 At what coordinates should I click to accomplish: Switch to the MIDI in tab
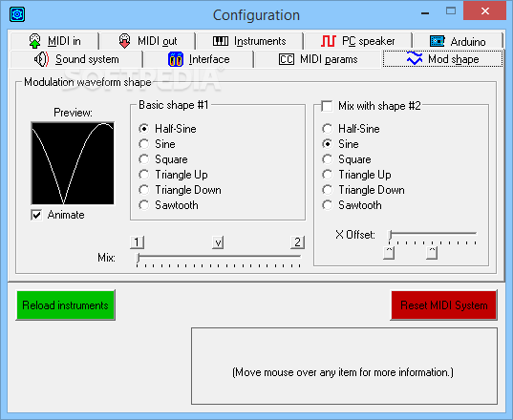click(x=54, y=41)
